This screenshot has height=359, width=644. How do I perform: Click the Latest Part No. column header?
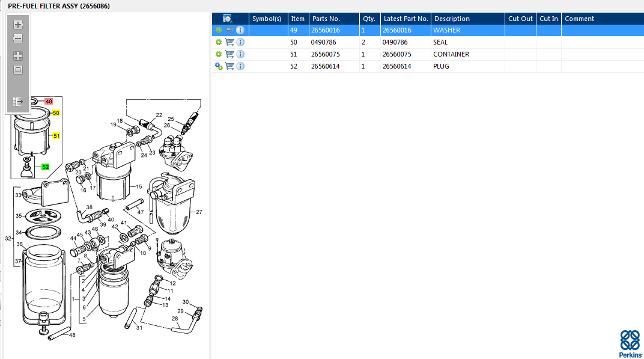pyautogui.click(x=406, y=19)
